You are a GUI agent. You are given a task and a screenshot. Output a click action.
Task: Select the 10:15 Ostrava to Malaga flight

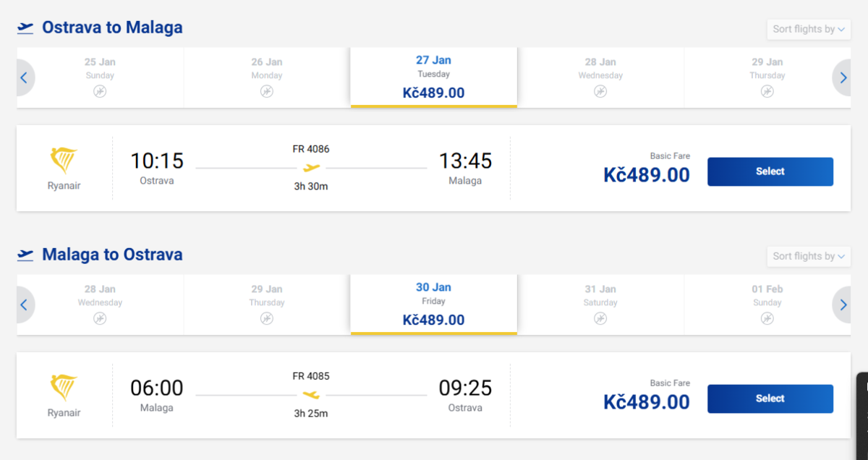[770, 171]
